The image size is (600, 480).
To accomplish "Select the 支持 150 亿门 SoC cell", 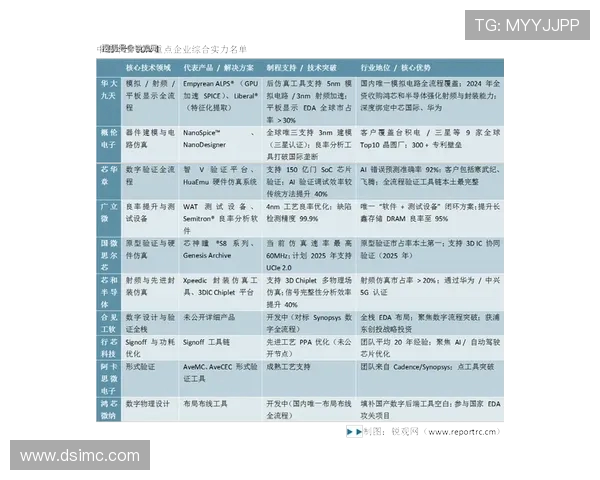I will coord(309,181).
